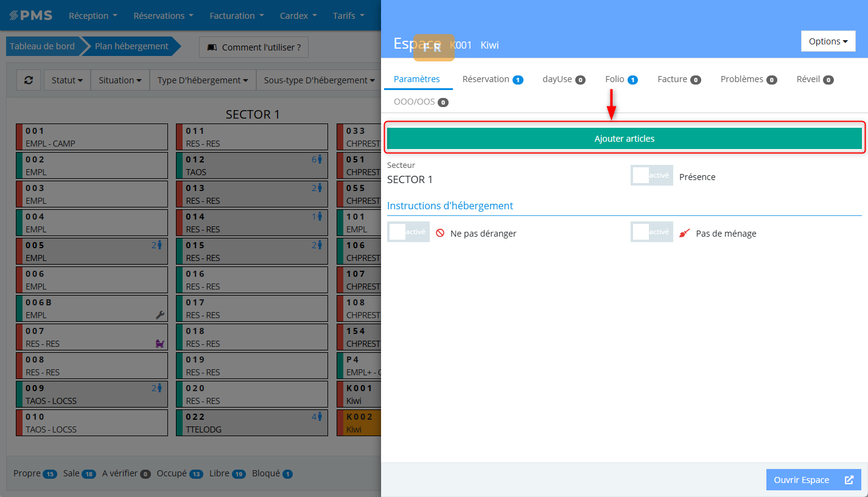Select the orange K002 Kiwi room tile

(359, 423)
